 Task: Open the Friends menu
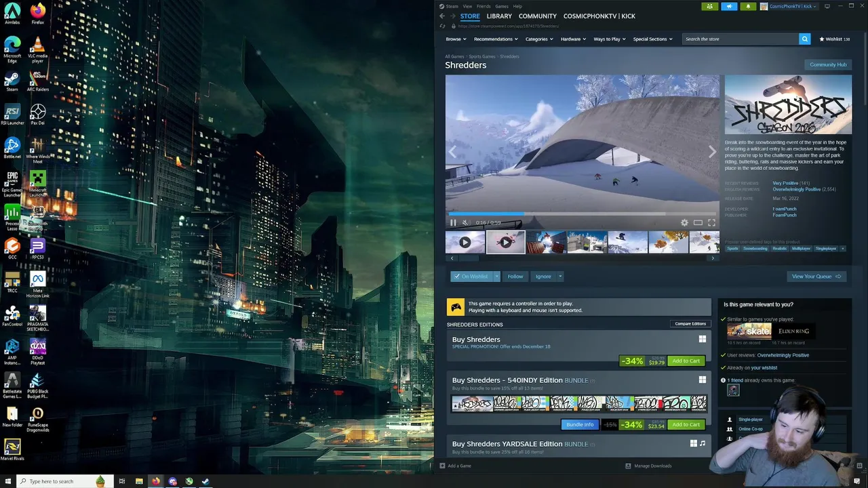pyautogui.click(x=484, y=6)
